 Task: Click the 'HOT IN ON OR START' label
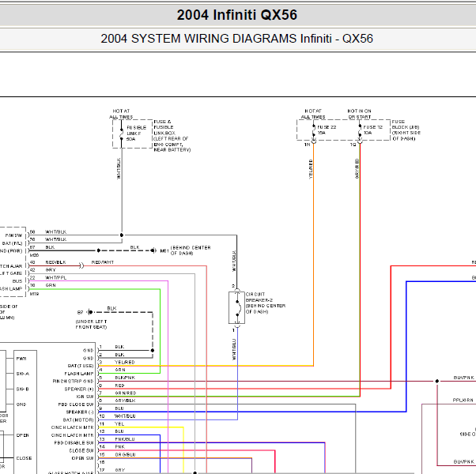[x=360, y=114]
